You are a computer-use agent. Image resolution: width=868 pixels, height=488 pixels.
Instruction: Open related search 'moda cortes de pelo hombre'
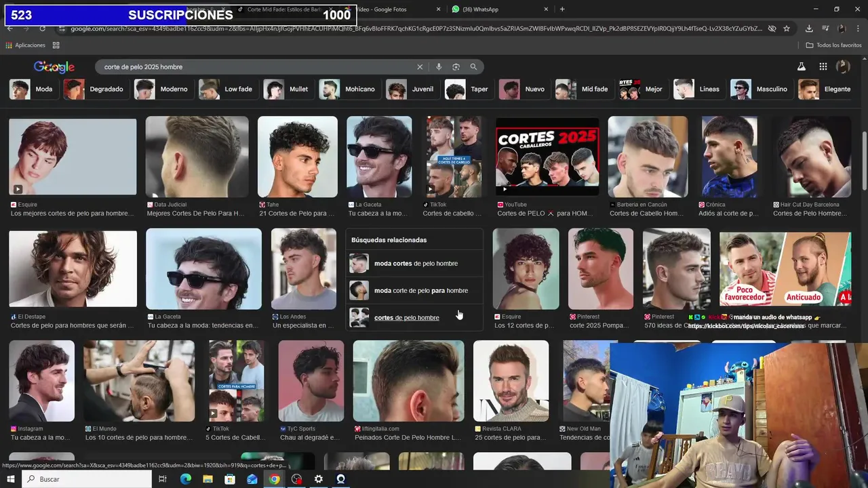tap(415, 264)
